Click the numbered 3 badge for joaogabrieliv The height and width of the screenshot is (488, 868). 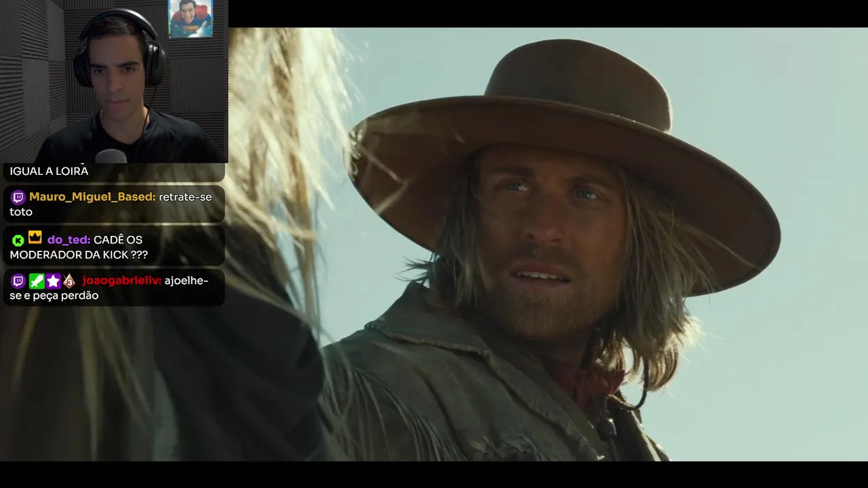tap(69, 281)
